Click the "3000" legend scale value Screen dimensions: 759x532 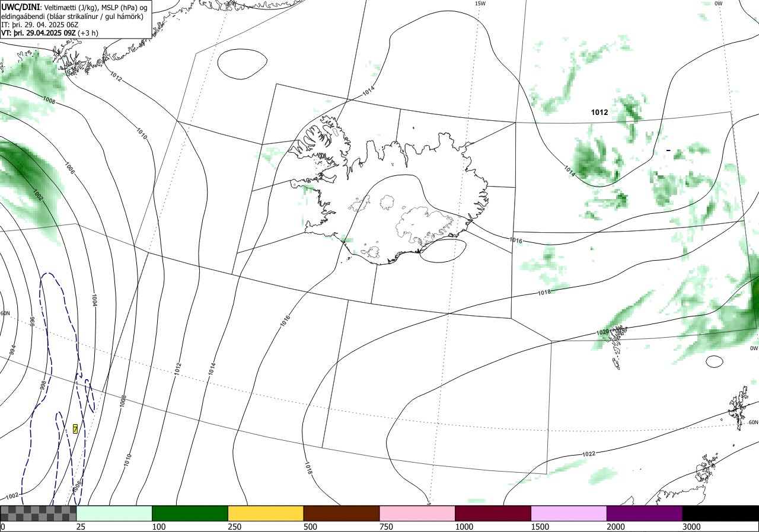[691, 527]
